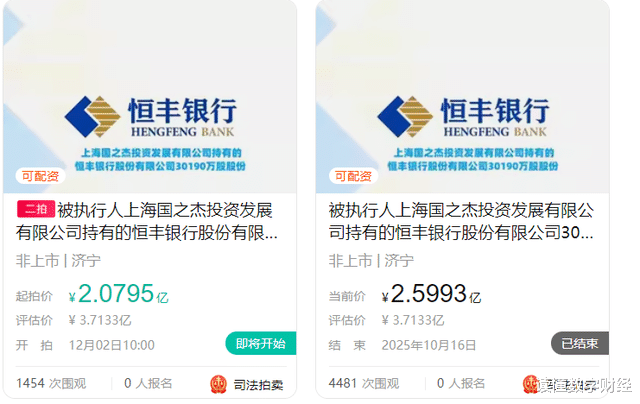Click the 司法拍卖 label on the left card
Image resolution: width=640 pixels, height=404 pixels.
click(258, 384)
